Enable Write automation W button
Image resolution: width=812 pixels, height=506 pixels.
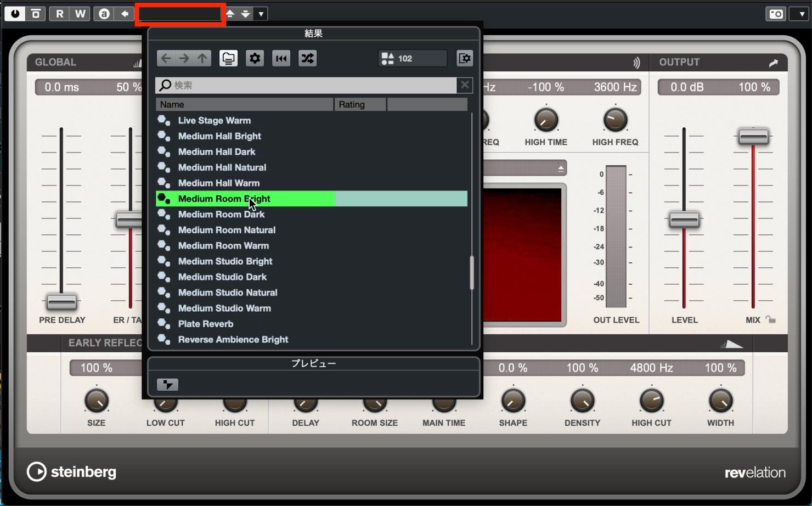[x=80, y=14]
